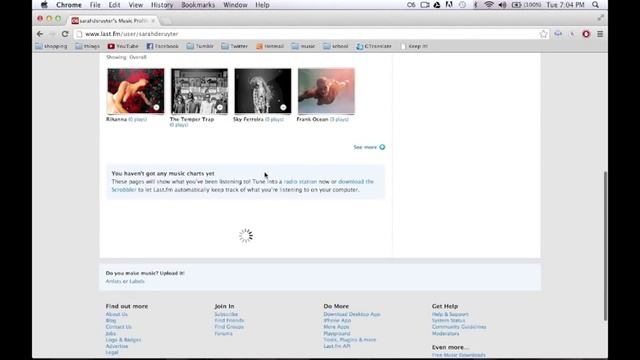Play Rihanna via the image play button

pyautogui.click(x=156, y=107)
